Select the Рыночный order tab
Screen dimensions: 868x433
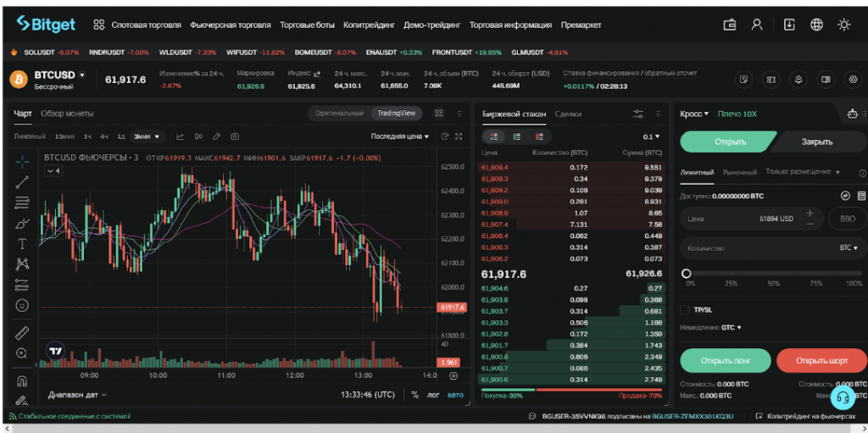[x=739, y=172]
